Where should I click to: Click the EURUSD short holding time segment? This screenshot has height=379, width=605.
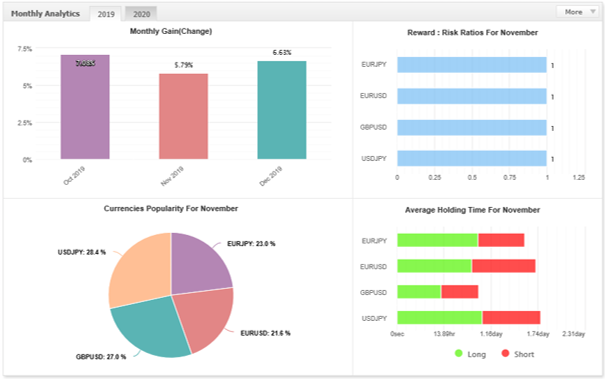(504, 266)
